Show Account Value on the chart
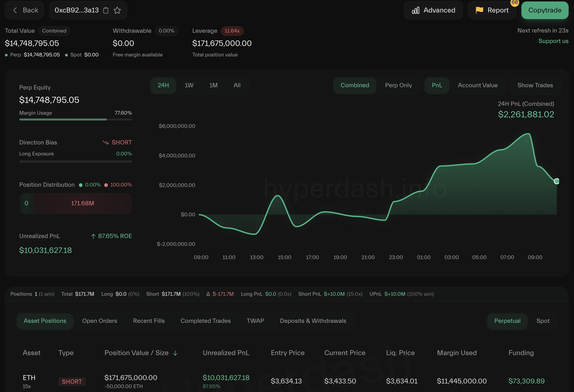 click(478, 85)
